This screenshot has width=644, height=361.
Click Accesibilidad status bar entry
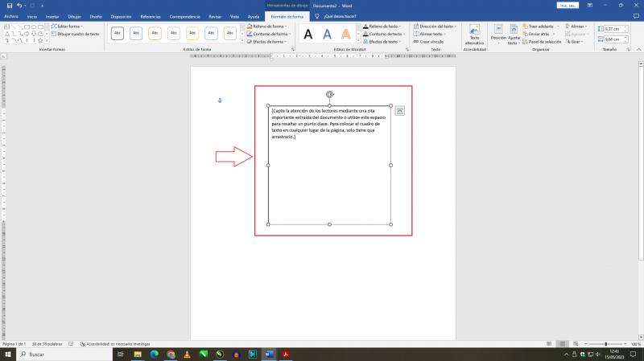(115, 344)
